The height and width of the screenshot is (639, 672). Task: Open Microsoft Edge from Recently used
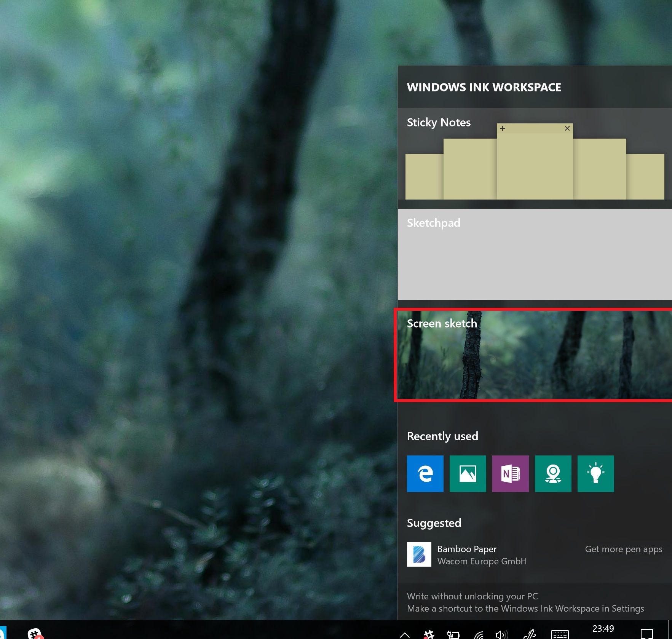click(x=425, y=474)
